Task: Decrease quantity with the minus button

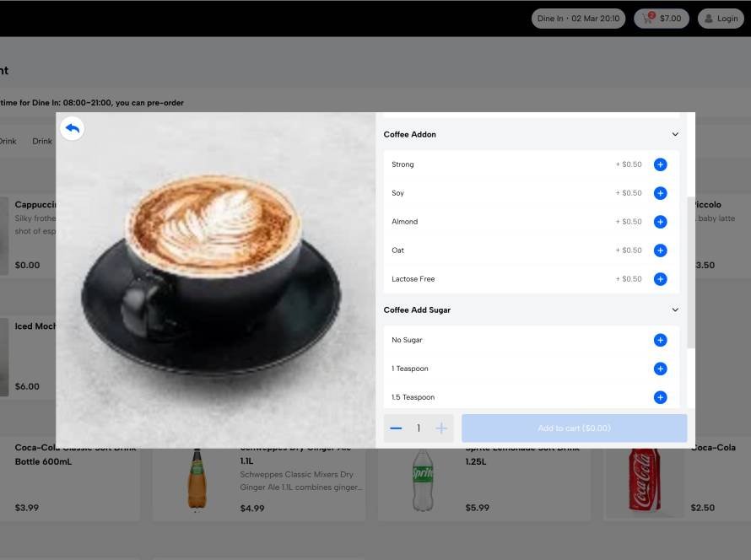Action: (x=396, y=428)
